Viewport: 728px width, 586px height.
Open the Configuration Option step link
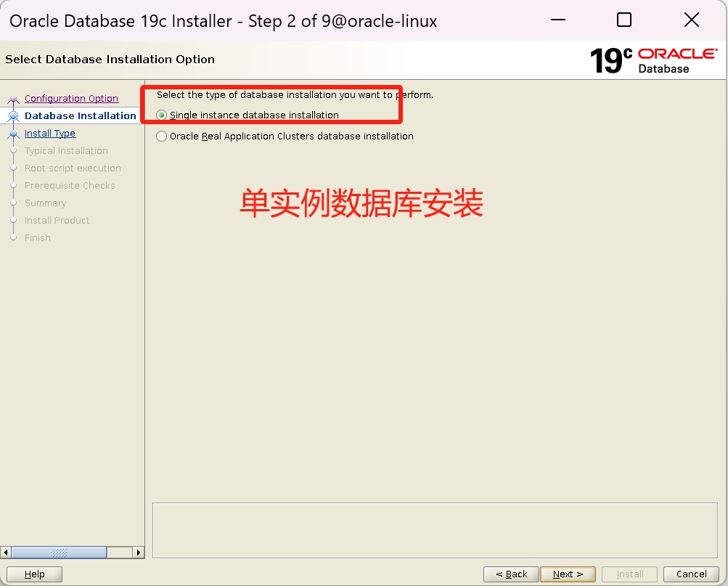(x=72, y=99)
